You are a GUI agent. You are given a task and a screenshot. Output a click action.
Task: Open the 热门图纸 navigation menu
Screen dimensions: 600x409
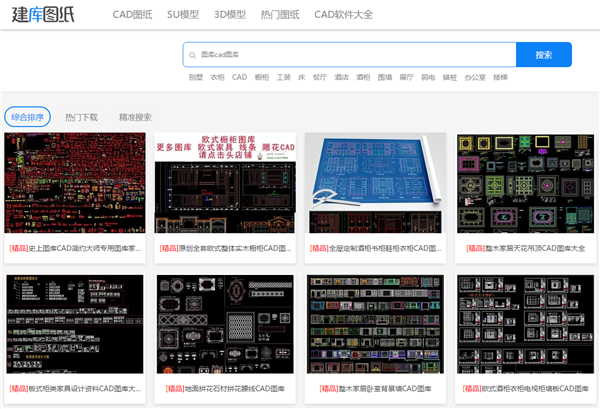click(280, 15)
